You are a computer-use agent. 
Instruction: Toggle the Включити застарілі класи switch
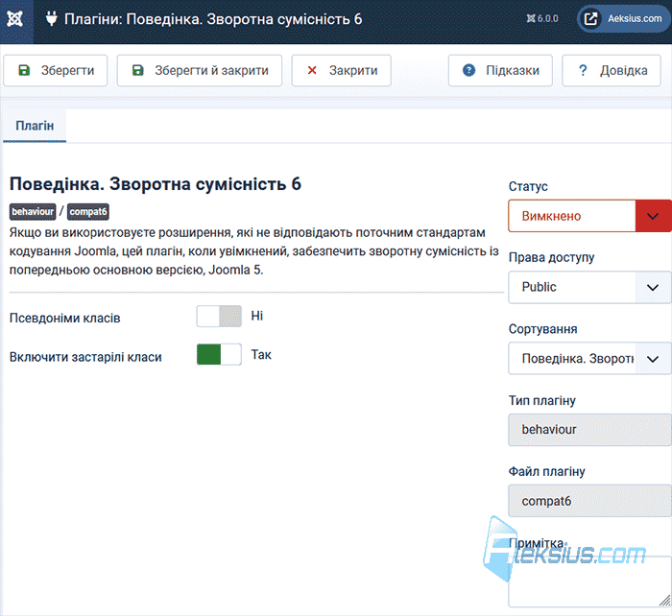[219, 354]
